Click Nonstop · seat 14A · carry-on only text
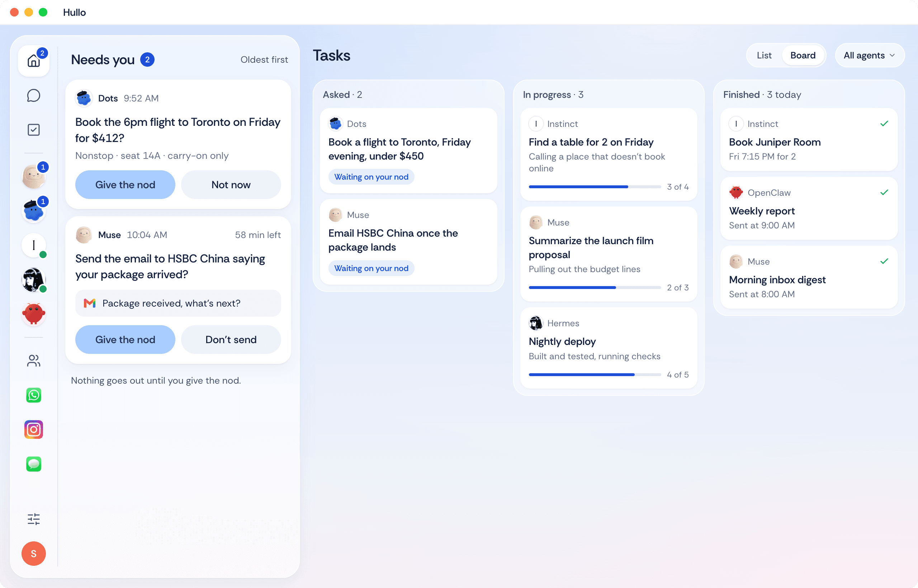Viewport: 918px width, 588px height. [x=152, y=156]
